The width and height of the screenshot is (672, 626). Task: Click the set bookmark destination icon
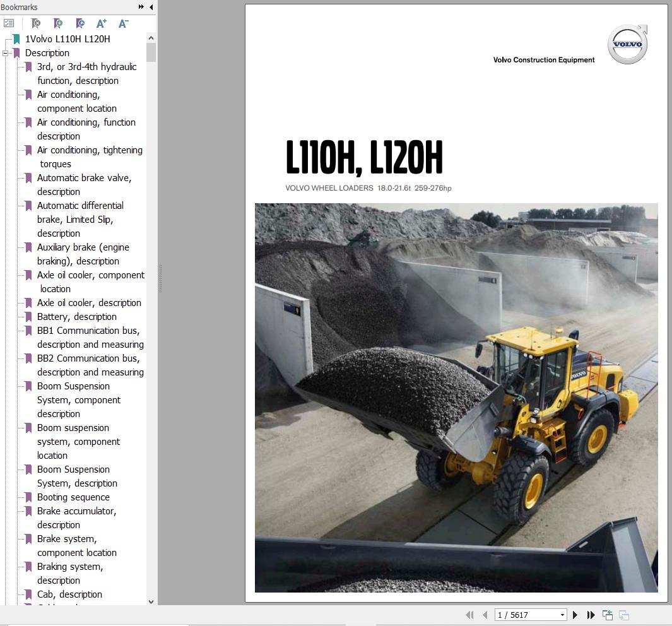pyautogui.click(x=80, y=23)
